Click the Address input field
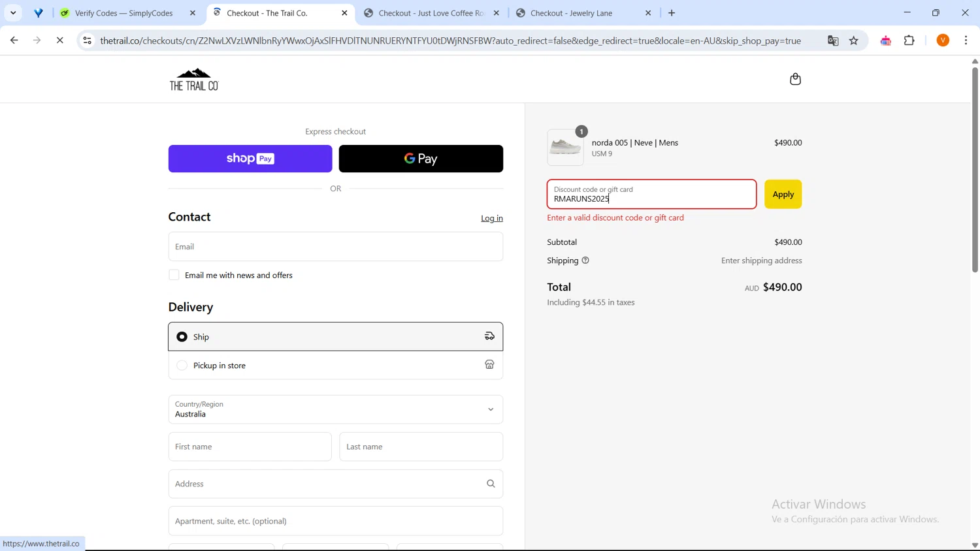 336,484
